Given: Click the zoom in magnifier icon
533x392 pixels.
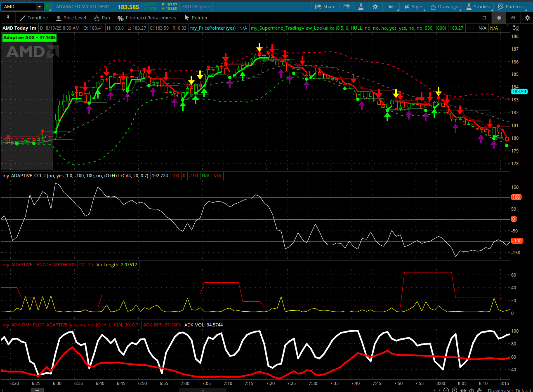Looking at the screenshot, I should [454, 390].
